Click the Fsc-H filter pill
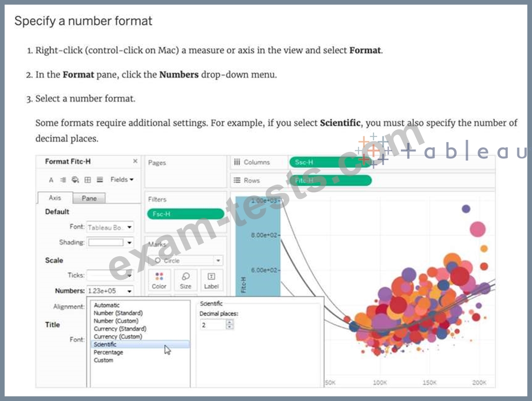The width and height of the screenshot is (532, 401). 185,214
